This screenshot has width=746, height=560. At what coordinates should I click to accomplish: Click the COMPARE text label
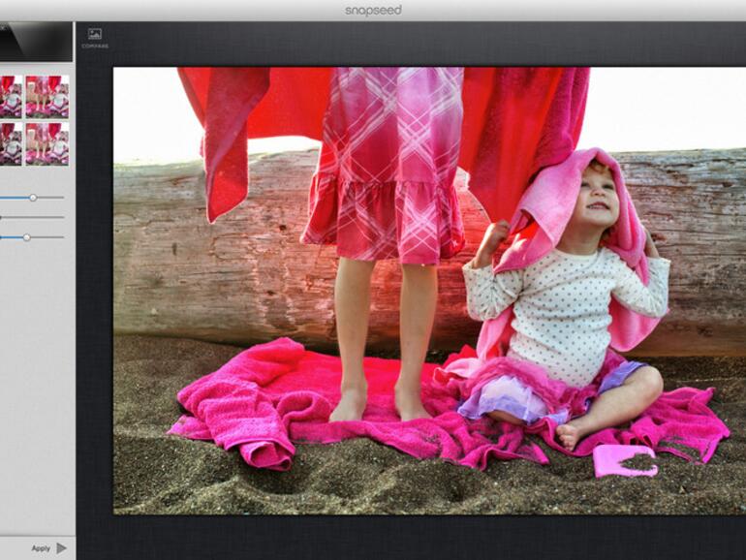click(x=95, y=47)
